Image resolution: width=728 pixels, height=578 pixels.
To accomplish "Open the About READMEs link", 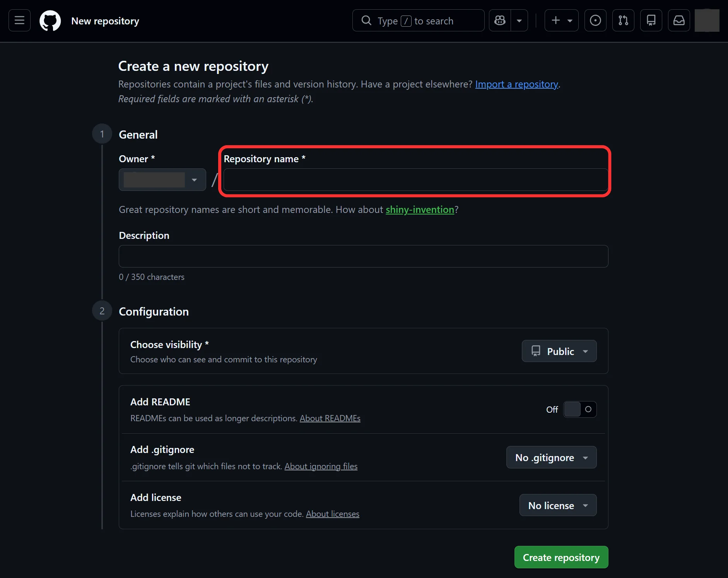I will tap(330, 418).
